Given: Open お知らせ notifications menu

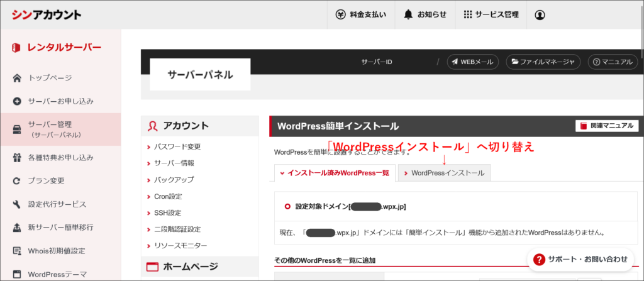Looking at the screenshot, I should [425, 15].
